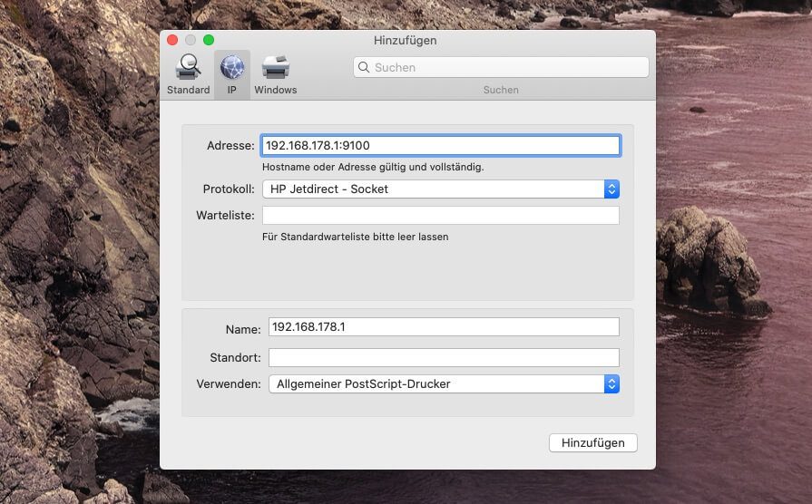The height and width of the screenshot is (504, 812).
Task: Switch to the IP globe tab
Action: [x=232, y=74]
